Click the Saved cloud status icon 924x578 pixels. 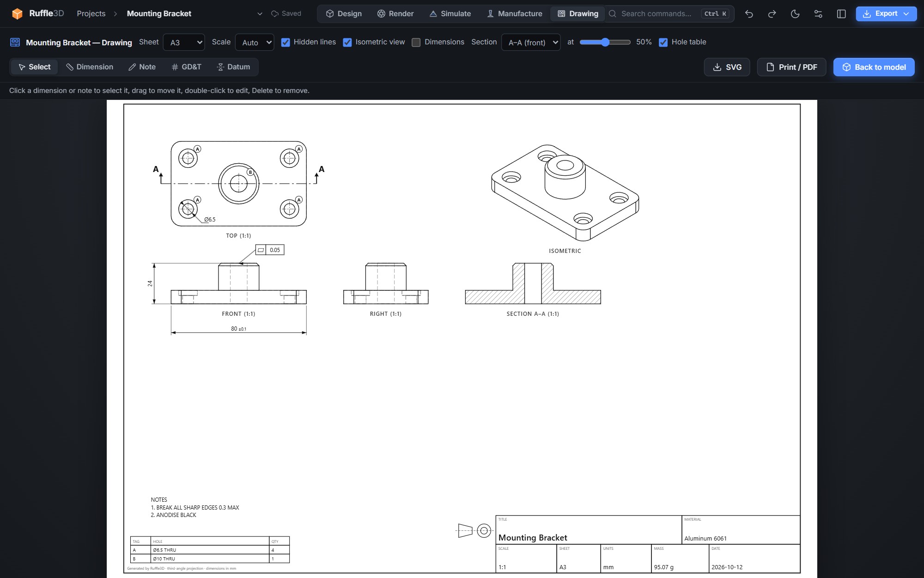[x=275, y=14]
